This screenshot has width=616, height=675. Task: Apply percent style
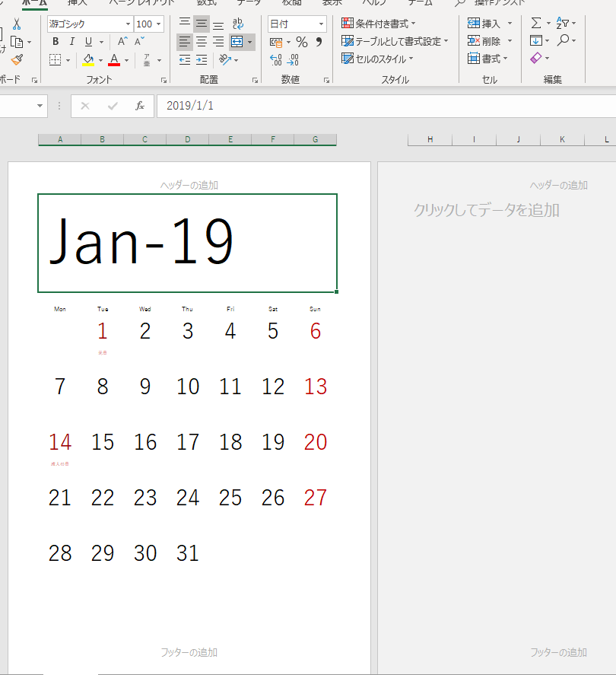point(302,42)
